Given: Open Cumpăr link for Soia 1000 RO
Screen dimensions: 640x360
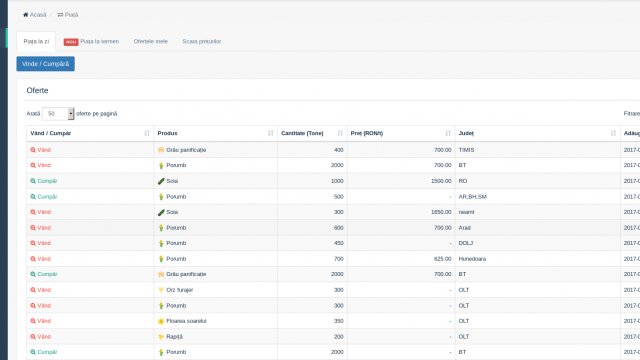Looking at the screenshot, I should (x=47, y=181).
